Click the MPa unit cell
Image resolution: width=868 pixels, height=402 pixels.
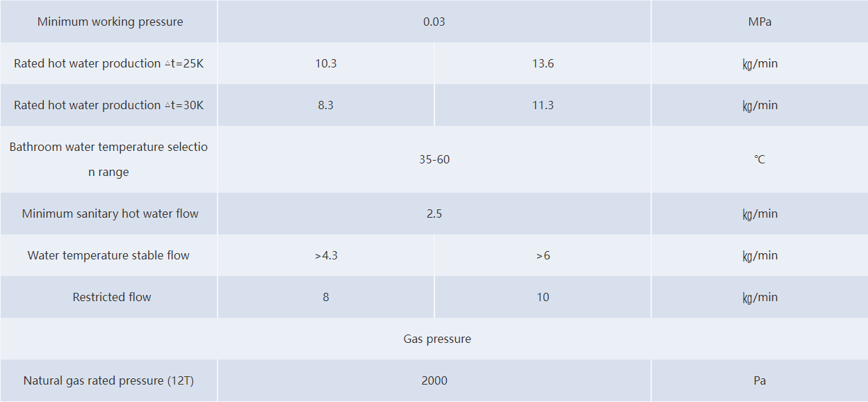pyautogui.click(x=760, y=22)
